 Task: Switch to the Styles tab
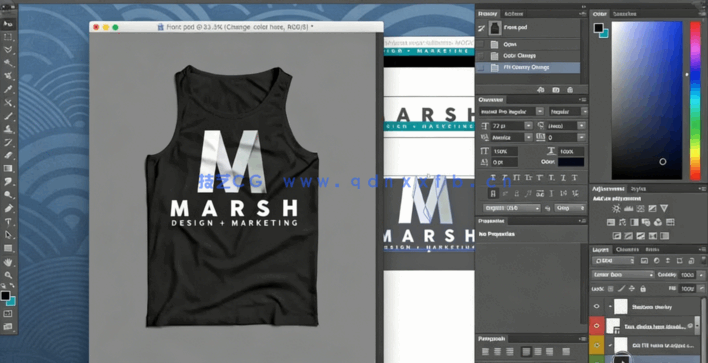[638, 189]
